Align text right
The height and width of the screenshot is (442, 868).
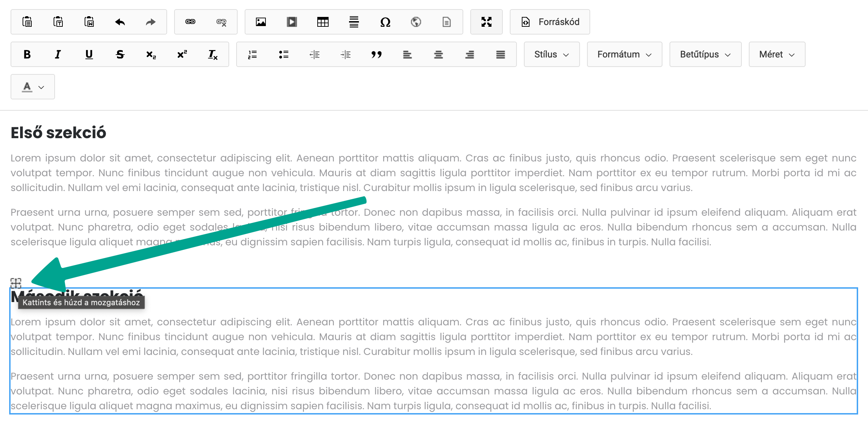[470, 54]
